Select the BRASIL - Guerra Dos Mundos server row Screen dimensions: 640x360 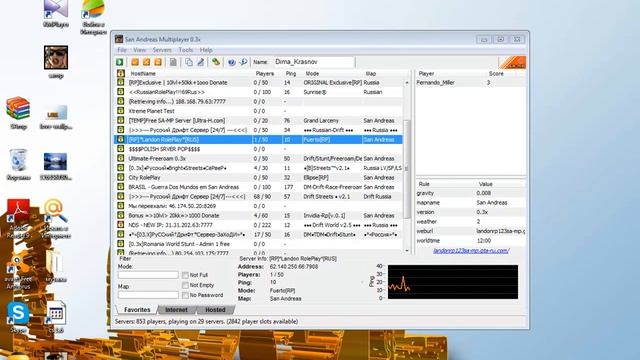tap(259, 187)
